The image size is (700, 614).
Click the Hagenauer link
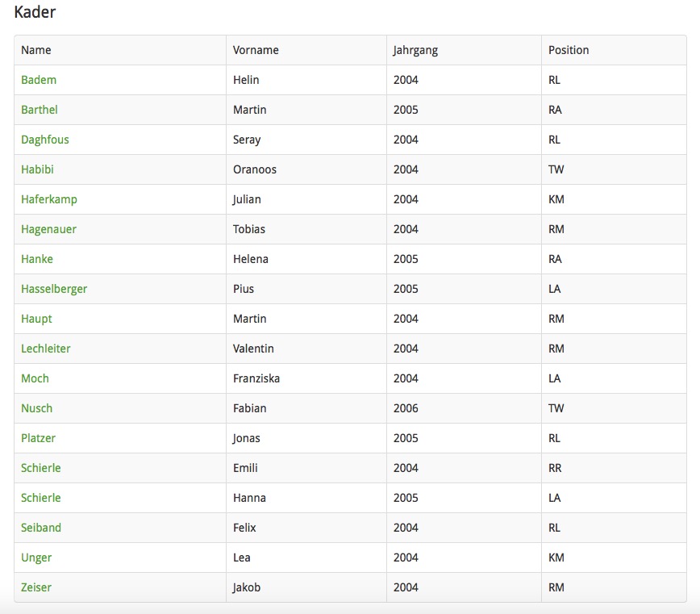pyautogui.click(x=48, y=229)
